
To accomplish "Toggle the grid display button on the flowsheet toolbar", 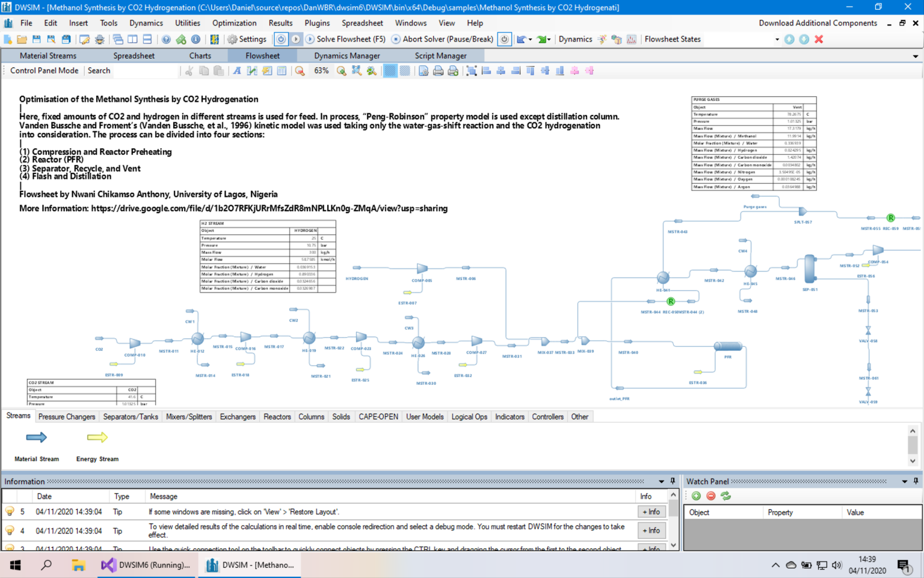I will (390, 70).
